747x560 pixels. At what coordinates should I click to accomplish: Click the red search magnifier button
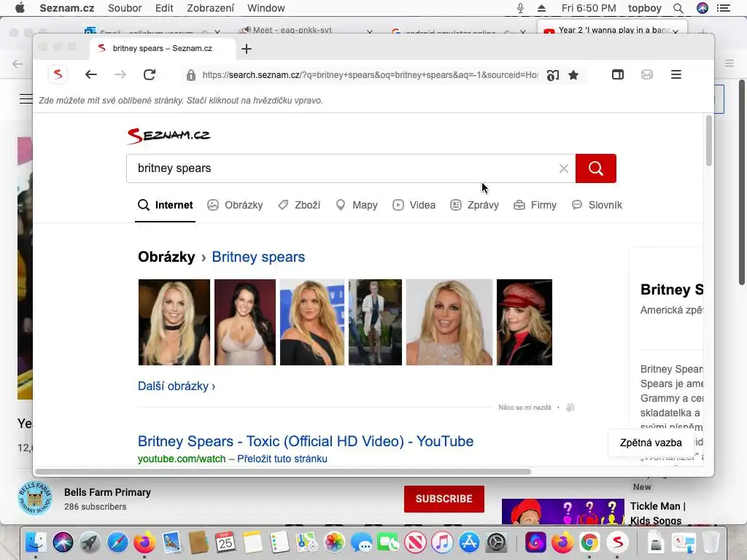[x=595, y=168]
